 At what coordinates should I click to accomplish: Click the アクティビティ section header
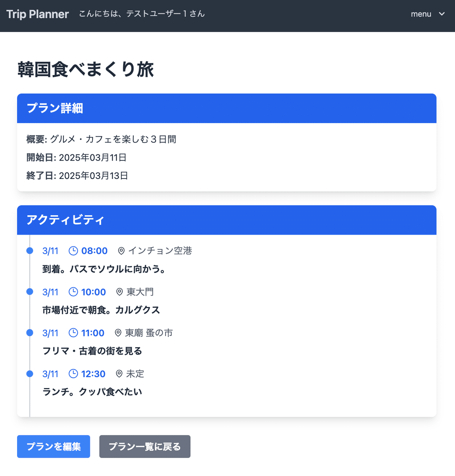coord(227,220)
